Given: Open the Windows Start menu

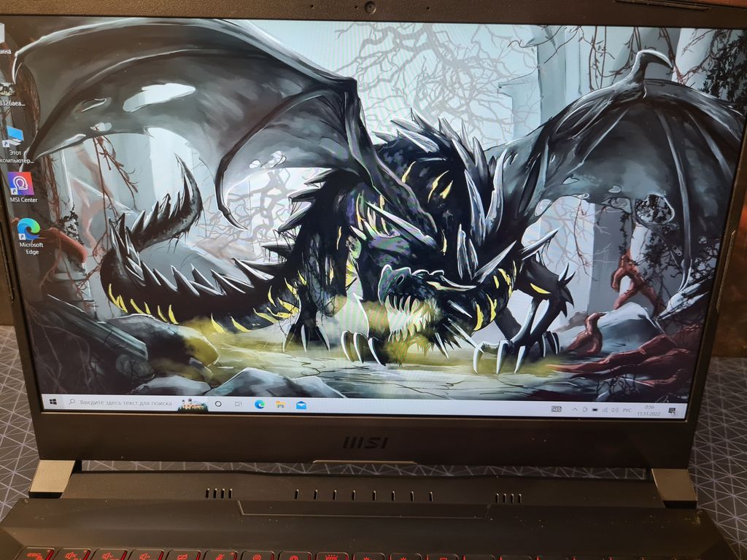Looking at the screenshot, I should tap(53, 401).
